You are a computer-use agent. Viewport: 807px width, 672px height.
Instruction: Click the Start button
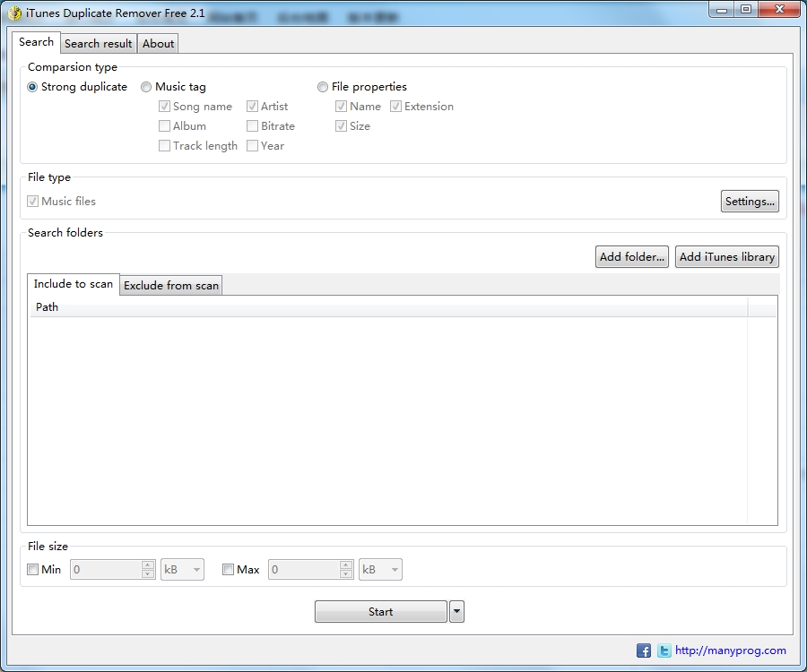(x=381, y=611)
